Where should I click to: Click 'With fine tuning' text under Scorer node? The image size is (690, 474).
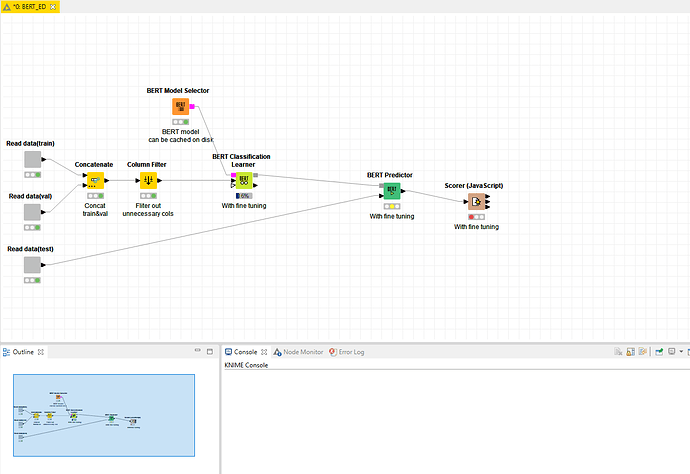[477, 227]
